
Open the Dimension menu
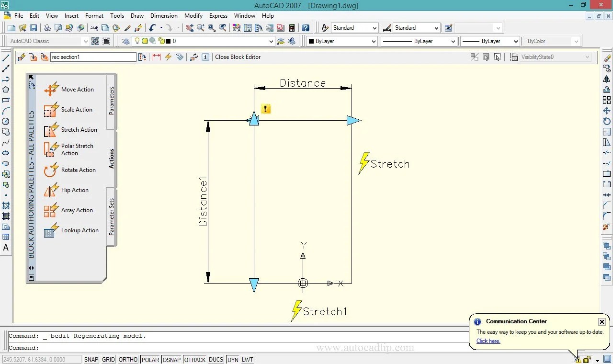[164, 16]
